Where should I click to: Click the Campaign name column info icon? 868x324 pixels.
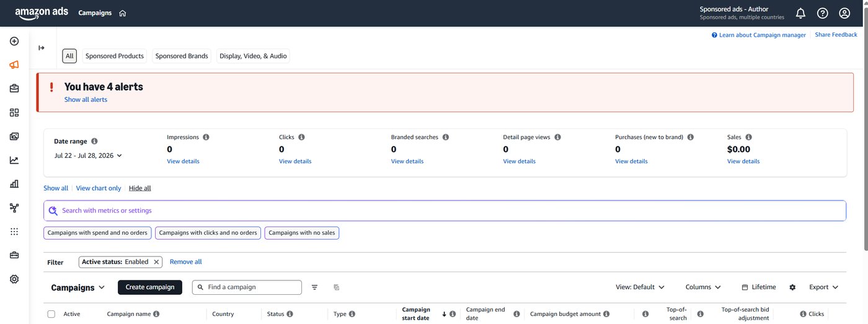coord(156,314)
